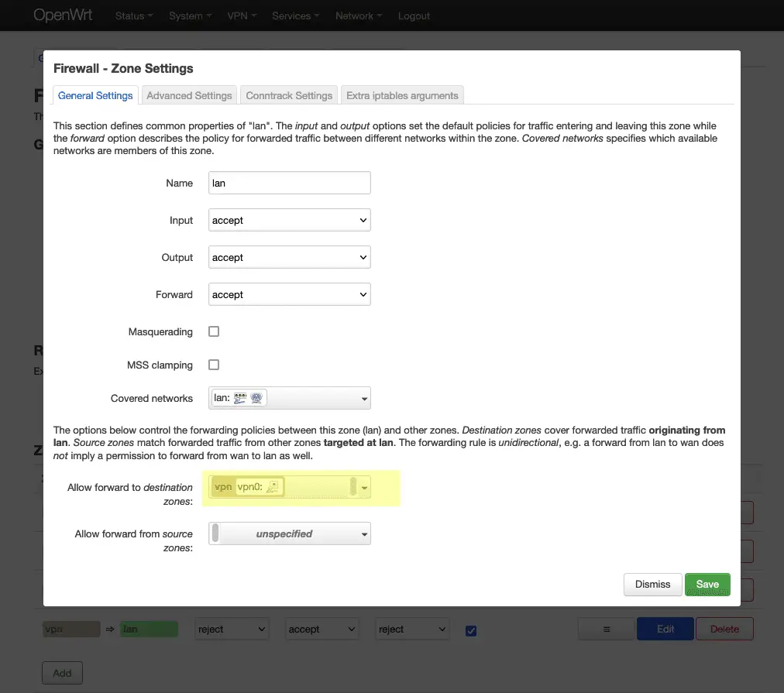This screenshot has height=693, width=784.
Task: Switch to the General Settings tab
Action: coord(95,95)
